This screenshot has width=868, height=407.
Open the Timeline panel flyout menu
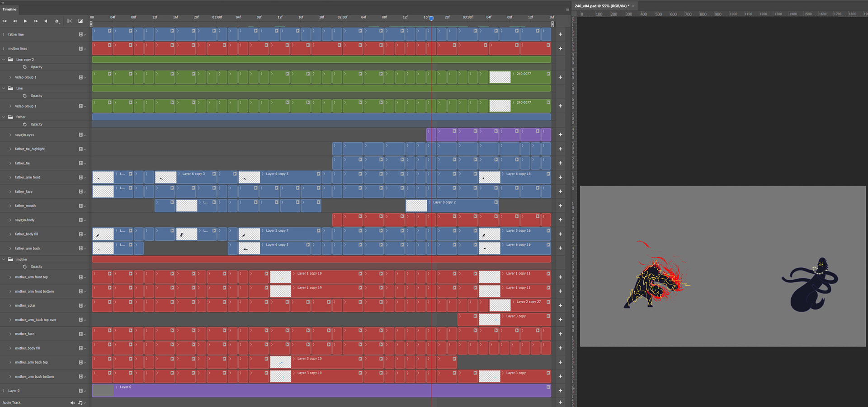[x=567, y=9]
